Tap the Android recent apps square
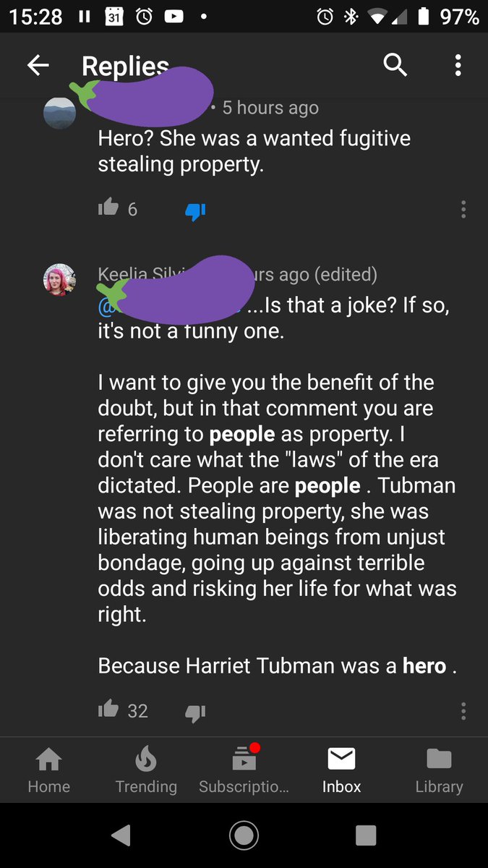 pyautogui.click(x=367, y=835)
